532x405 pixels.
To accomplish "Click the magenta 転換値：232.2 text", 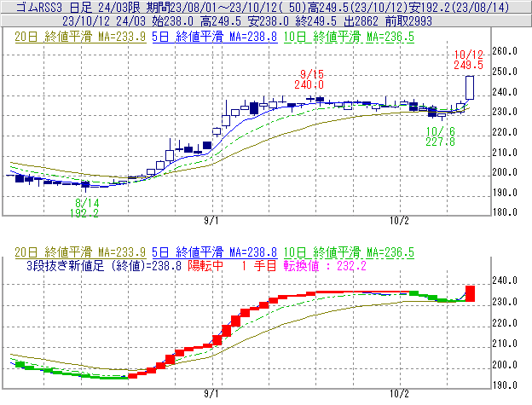I will pyautogui.click(x=325, y=265).
